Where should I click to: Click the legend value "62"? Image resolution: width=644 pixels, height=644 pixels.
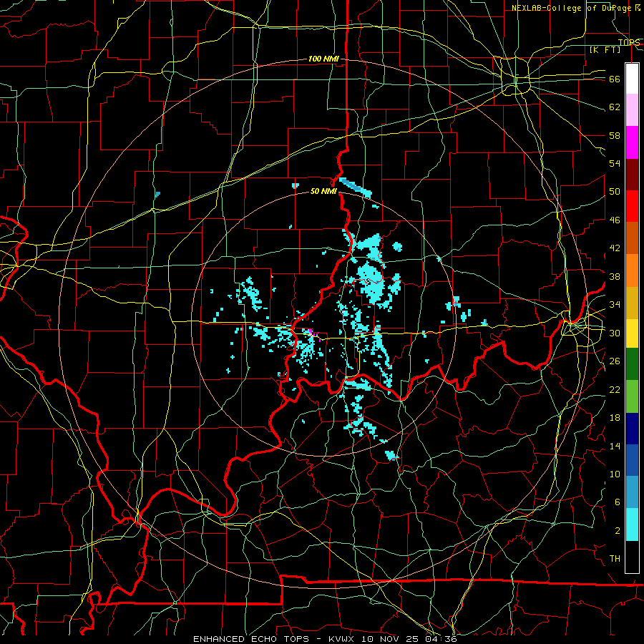pos(615,107)
